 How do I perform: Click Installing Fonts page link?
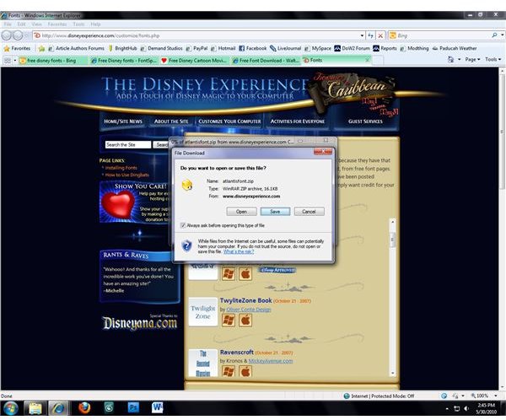pyautogui.click(x=121, y=168)
